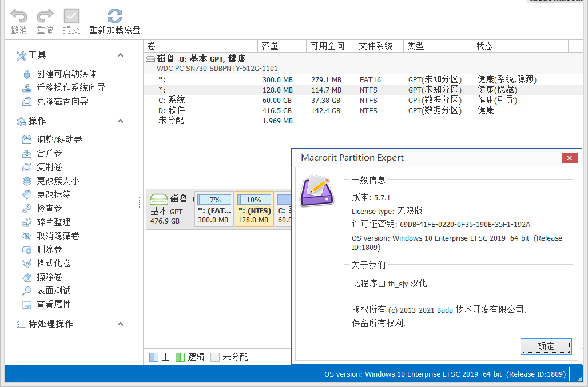Image resolution: width=588 pixels, height=387 pixels.
Task: Click the 许可证密钥 license key text
Action: 440,225
